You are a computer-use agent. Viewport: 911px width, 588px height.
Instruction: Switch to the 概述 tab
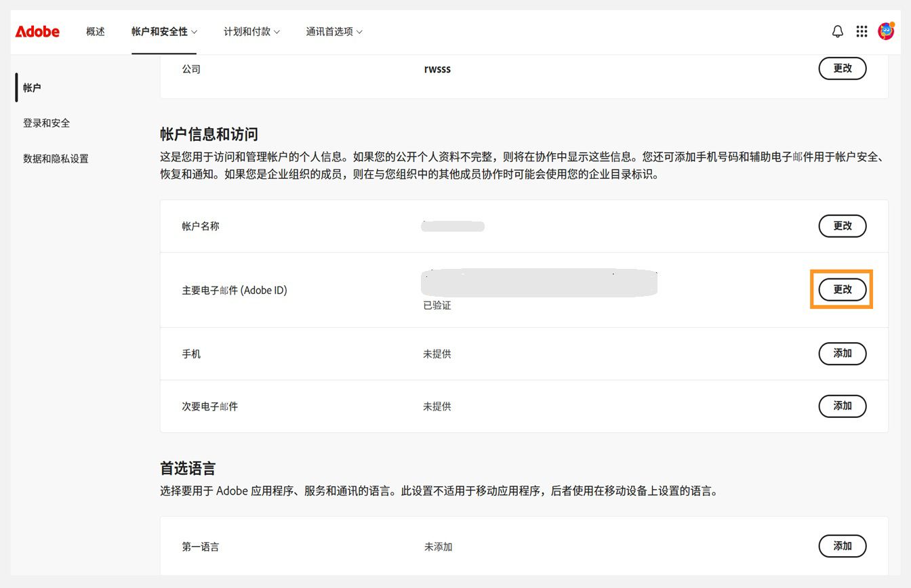(95, 31)
